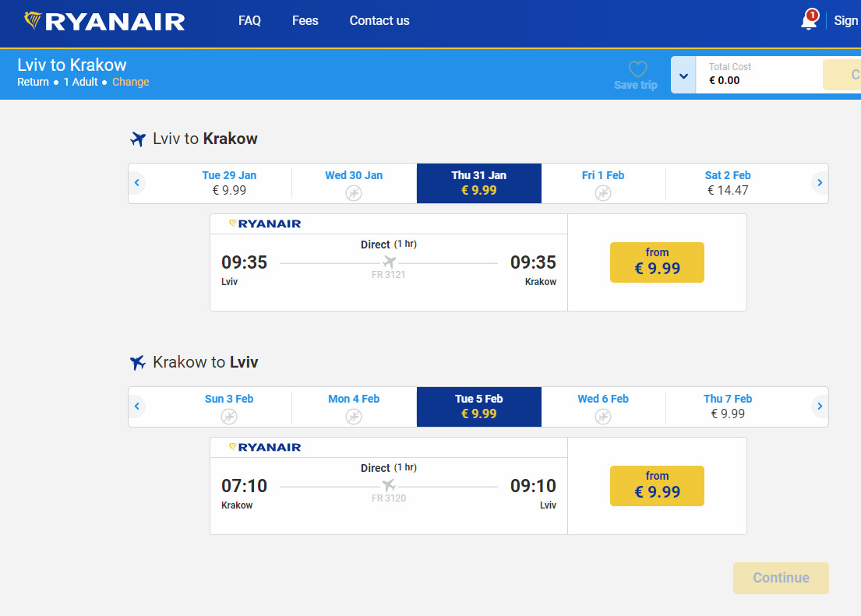
Task: Click the Save trip heart icon
Action: pos(637,69)
